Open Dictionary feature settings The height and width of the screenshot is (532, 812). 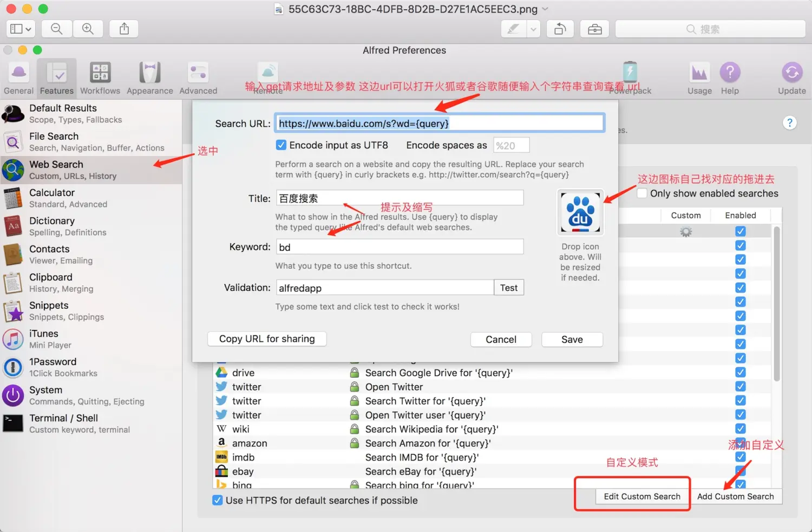pos(91,226)
